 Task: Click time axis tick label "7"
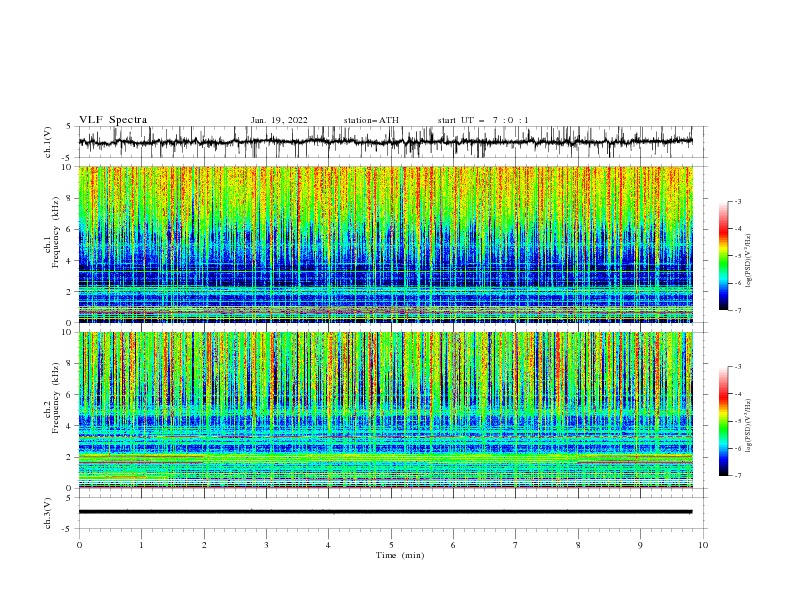point(516,545)
